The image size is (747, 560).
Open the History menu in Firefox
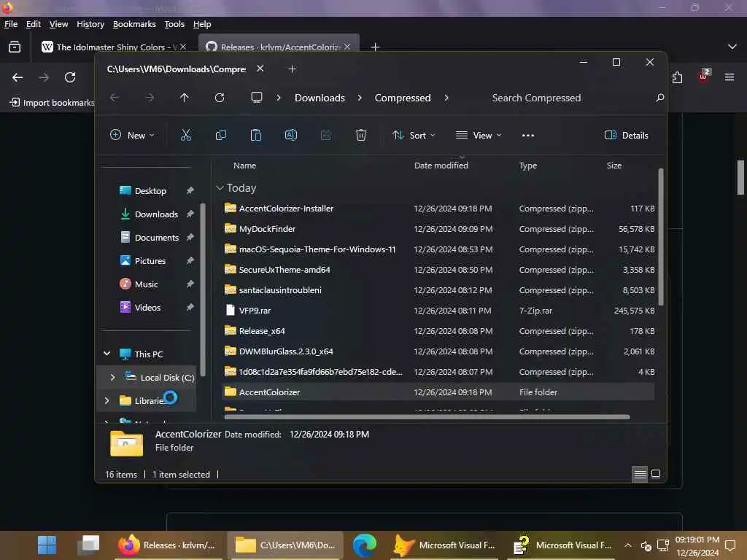[90, 24]
